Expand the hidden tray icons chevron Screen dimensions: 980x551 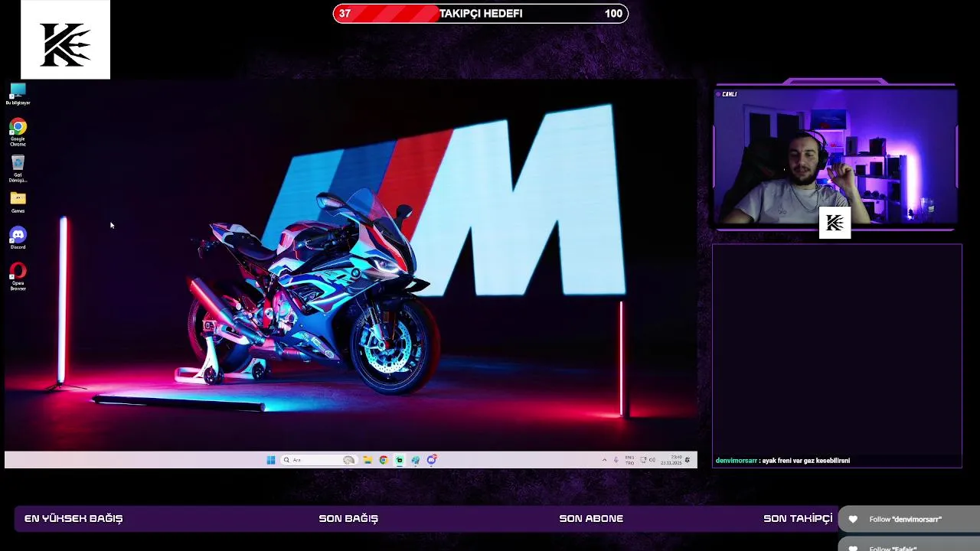605,460
